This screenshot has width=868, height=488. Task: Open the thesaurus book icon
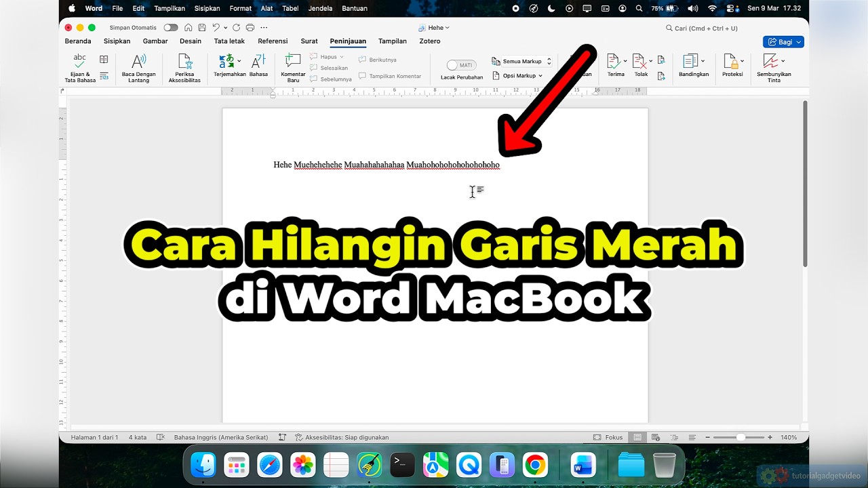pos(104,60)
